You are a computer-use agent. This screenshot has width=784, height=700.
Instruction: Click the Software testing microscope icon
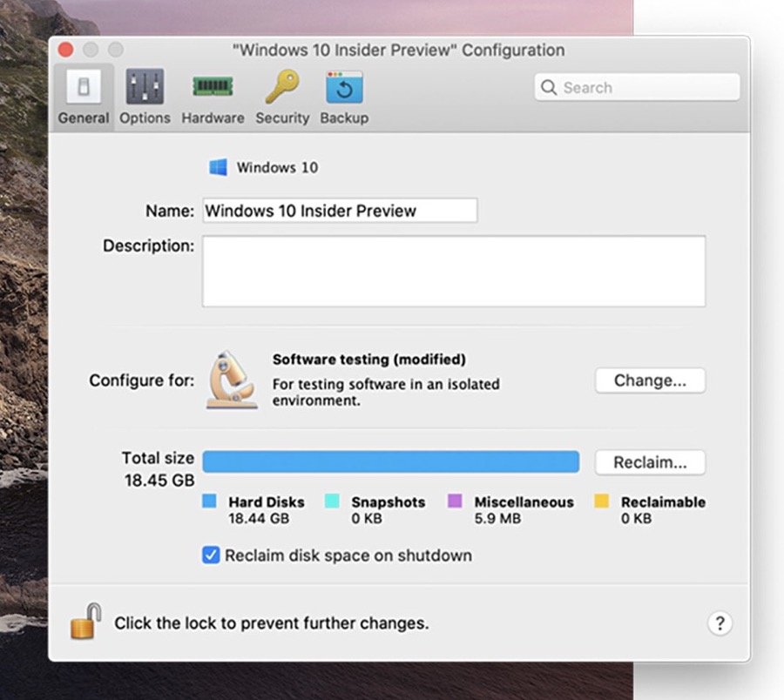pos(232,380)
